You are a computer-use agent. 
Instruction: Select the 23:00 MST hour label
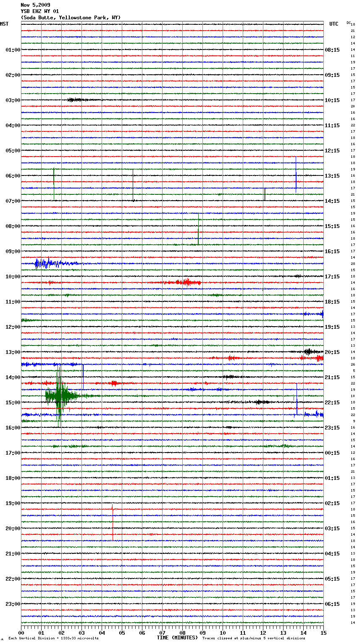[13, 604]
